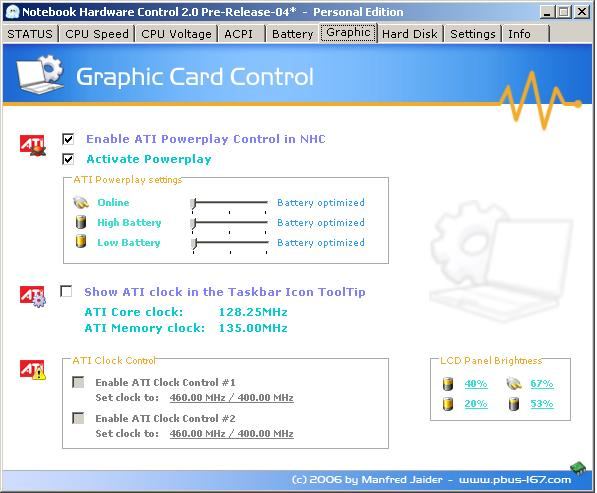Click the Online powerplay slider thumb
This screenshot has width=597, height=493.
[194, 204]
